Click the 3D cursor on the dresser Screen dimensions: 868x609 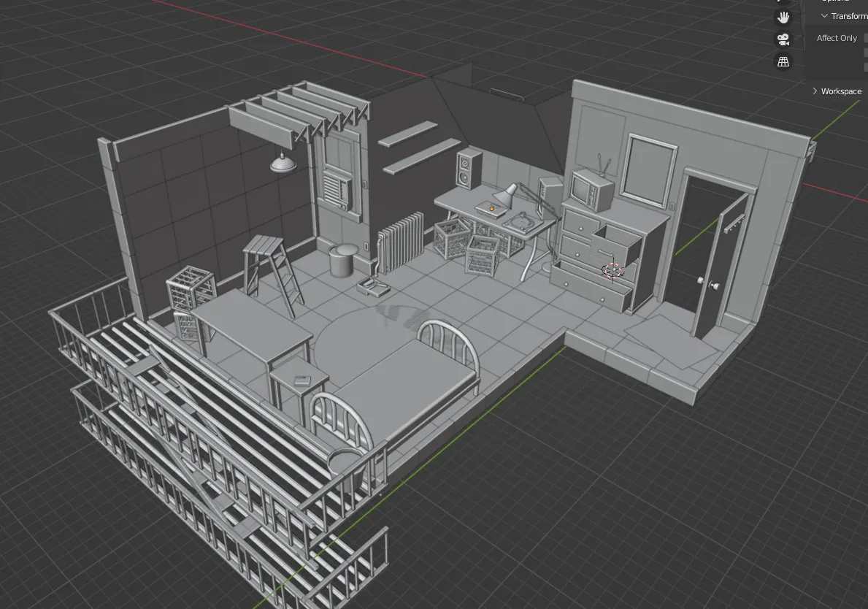pyautogui.click(x=612, y=270)
